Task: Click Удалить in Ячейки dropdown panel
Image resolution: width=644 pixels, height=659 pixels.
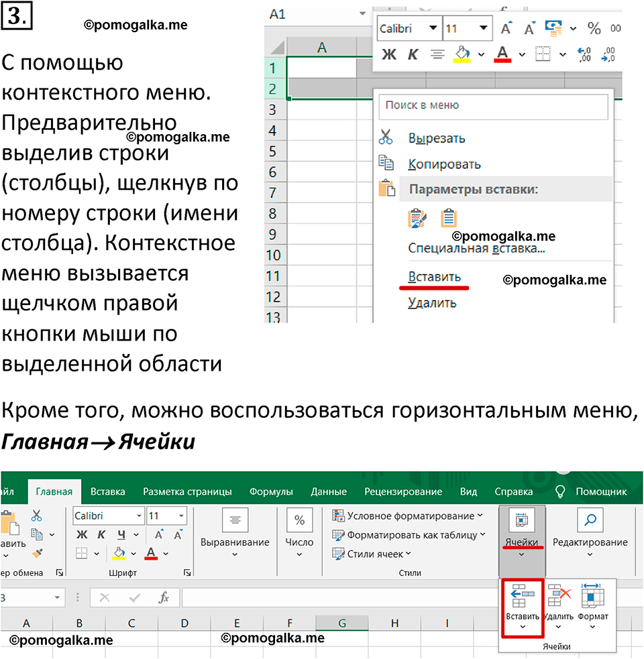Action: pos(559,607)
